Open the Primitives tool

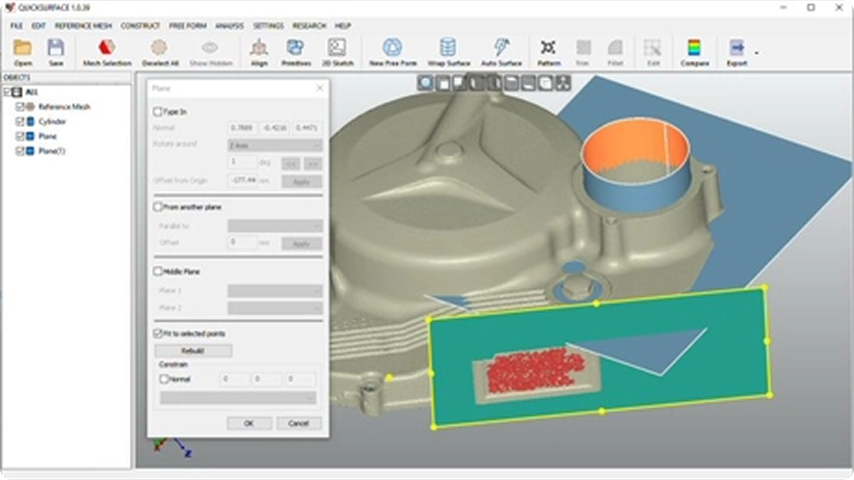295,51
